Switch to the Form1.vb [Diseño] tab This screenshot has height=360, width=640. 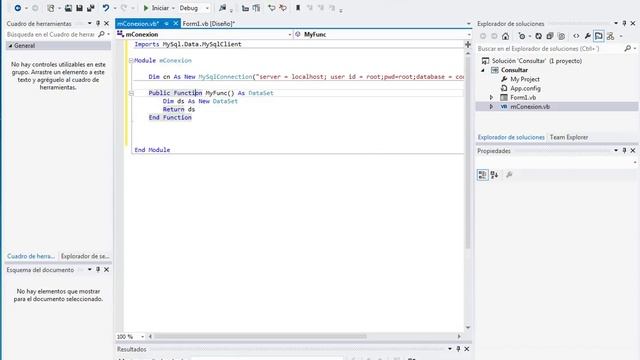209,24
